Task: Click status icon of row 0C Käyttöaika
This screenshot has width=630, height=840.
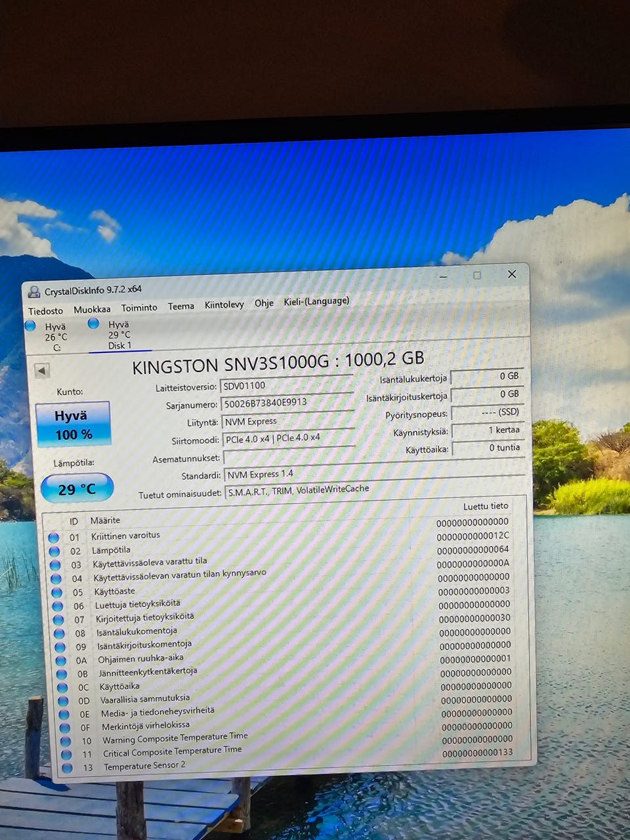Action: 62,688
